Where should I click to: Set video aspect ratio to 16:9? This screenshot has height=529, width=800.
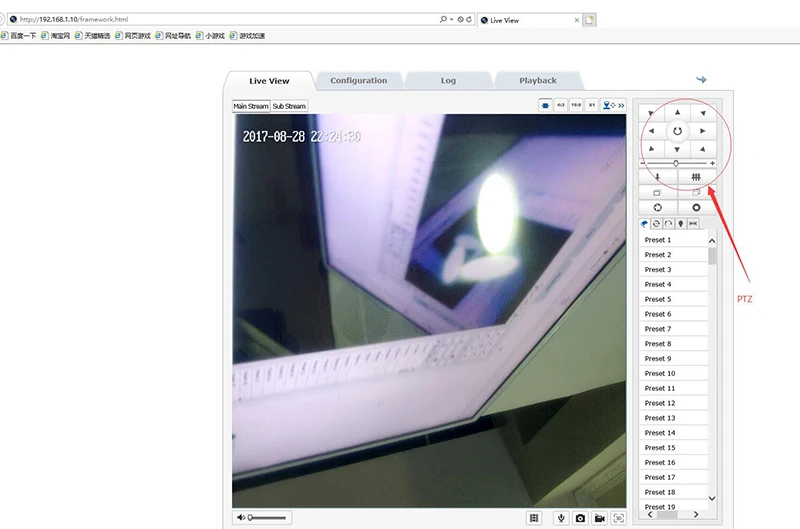point(576,105)
